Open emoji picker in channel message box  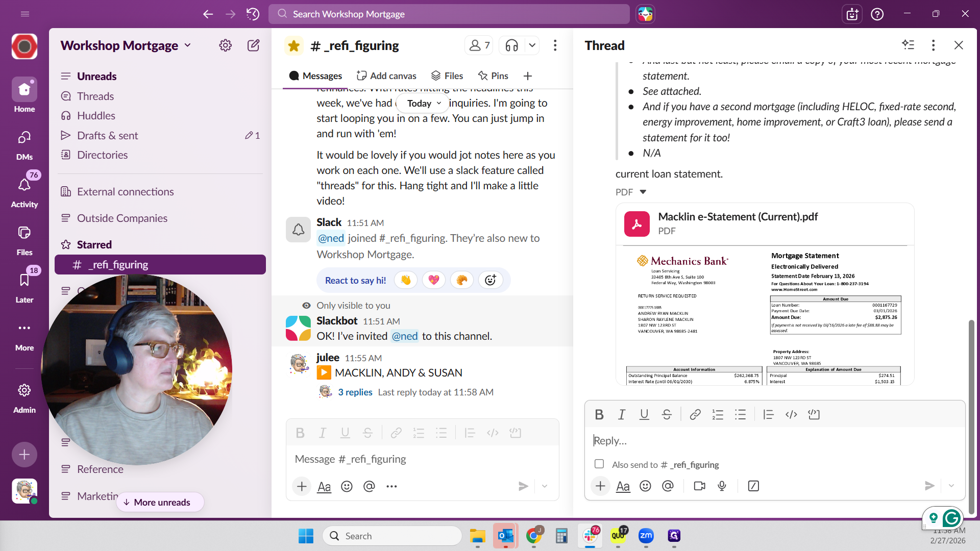tap(347, 486)
